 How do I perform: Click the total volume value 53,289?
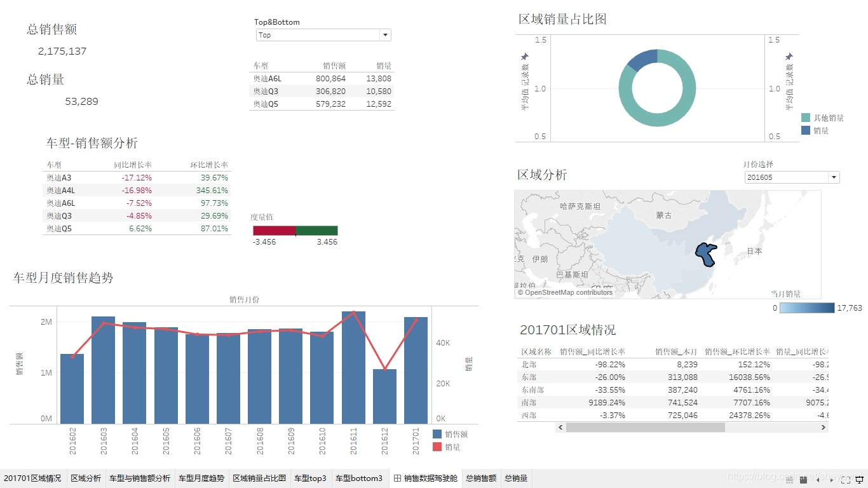81,101
